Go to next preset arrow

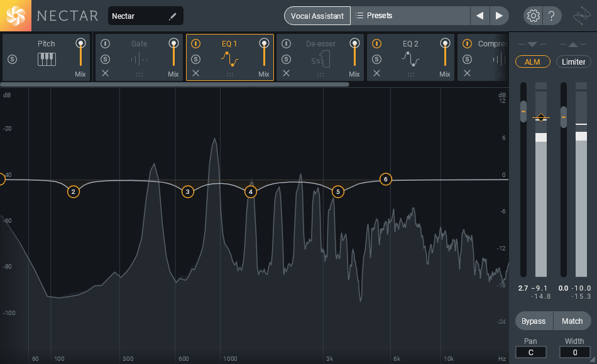click(x=499, y=16)
